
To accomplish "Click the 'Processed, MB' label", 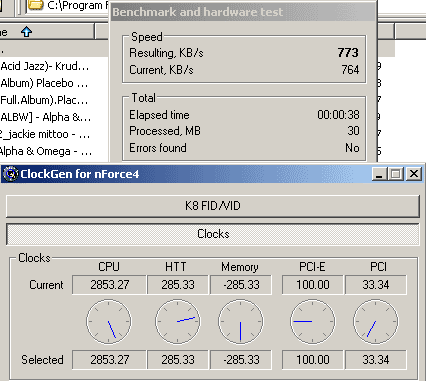I will pos(165,131).
